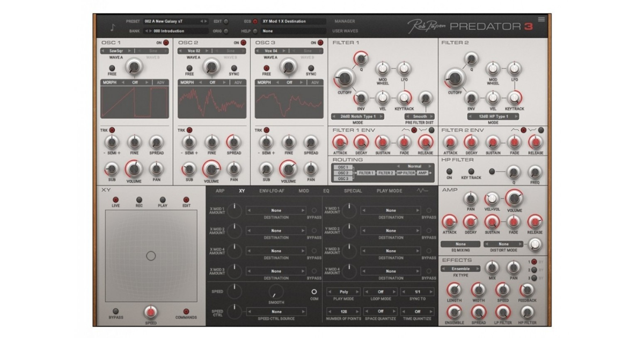Toggle the HELP LED in header
Viewport: 644px width, 338px height.
(x=255, y=31)
